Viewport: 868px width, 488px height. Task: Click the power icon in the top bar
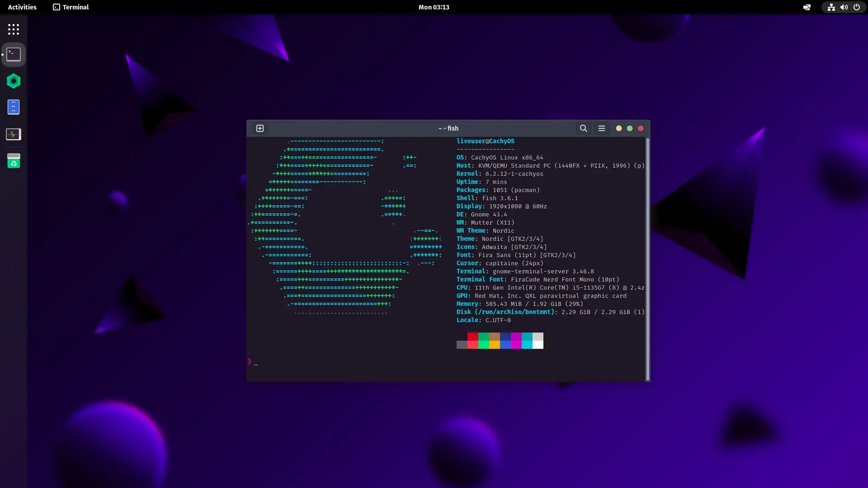856,7
